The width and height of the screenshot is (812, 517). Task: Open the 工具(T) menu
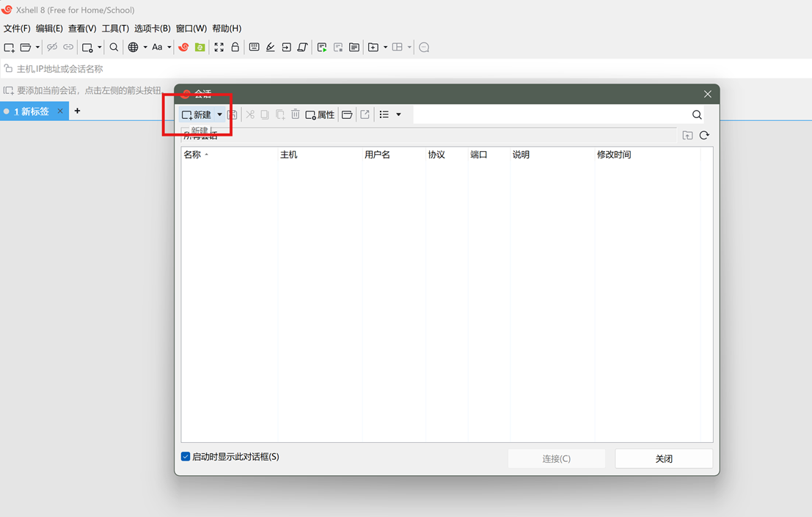click(x=115, y=29)
